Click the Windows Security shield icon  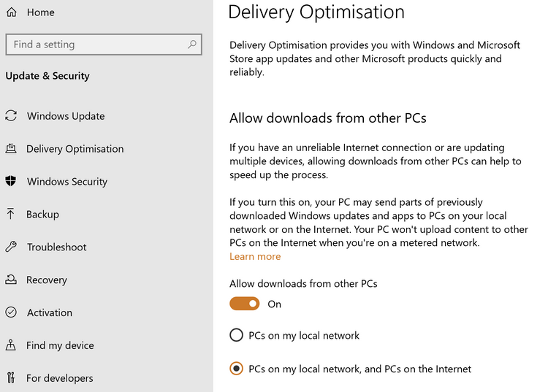tap(11, 181)
